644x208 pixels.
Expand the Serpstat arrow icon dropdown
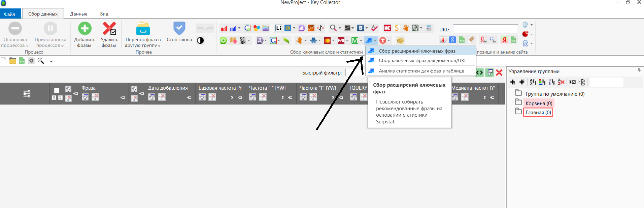[x=375, y=40]
